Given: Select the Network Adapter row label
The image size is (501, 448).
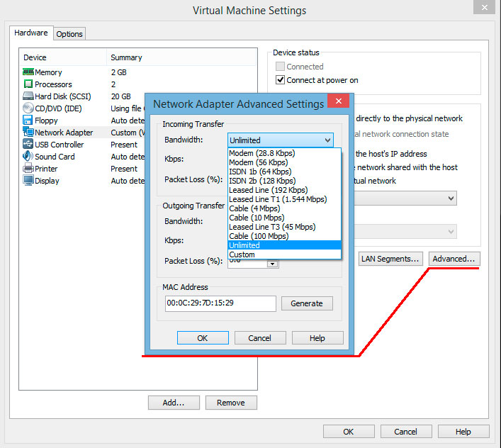Looking at the screenshot, I should 64,133.
